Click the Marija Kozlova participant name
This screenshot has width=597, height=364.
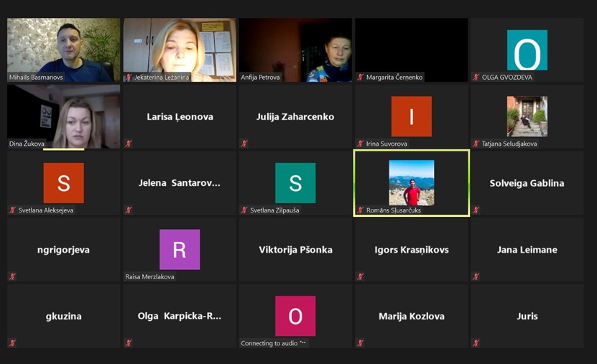411,316
